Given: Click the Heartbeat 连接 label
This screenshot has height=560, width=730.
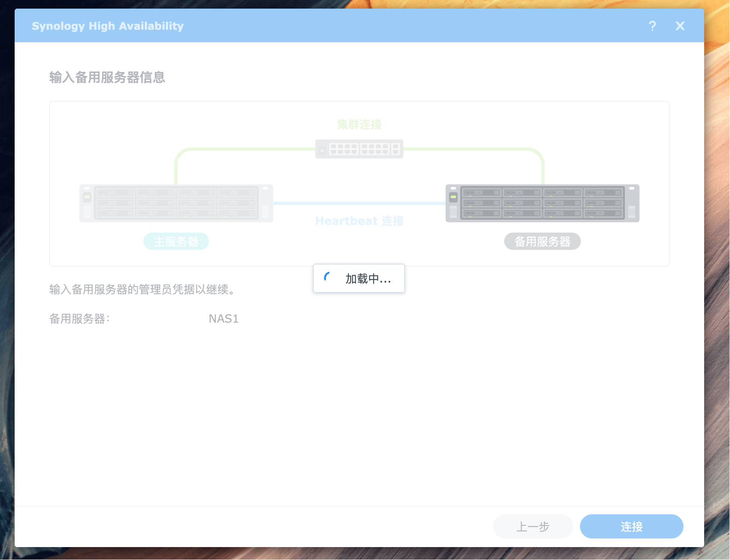Looking at the screenshot, I should (x=359, y=221).
